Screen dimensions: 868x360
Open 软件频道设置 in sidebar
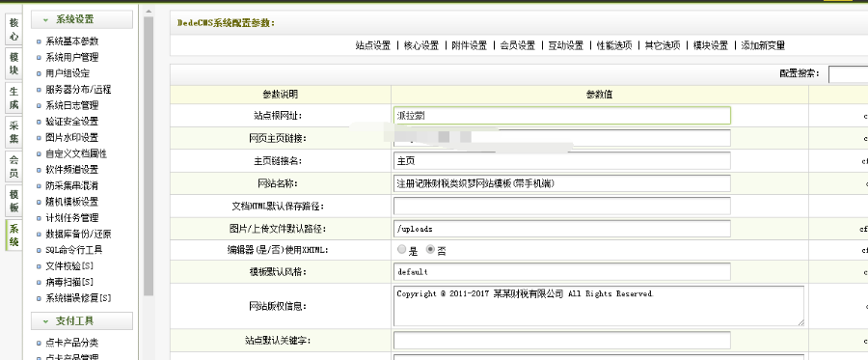pos(72,170)
